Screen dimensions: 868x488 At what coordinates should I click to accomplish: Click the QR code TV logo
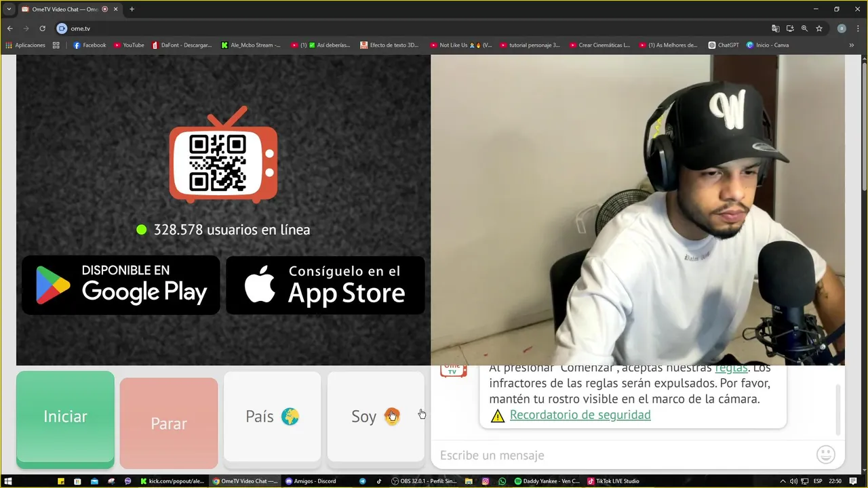coord(223,155)
